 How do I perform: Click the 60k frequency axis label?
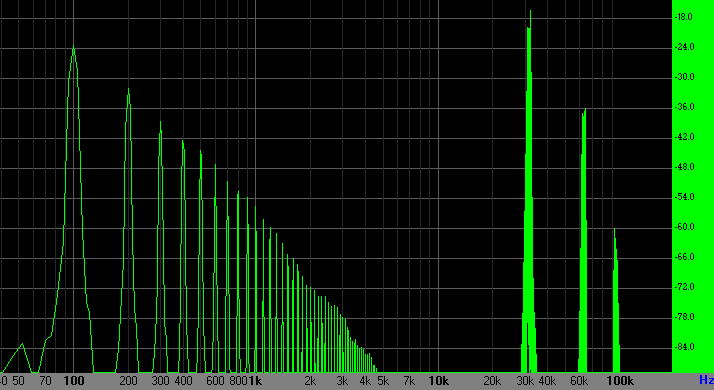click(579, 381)
